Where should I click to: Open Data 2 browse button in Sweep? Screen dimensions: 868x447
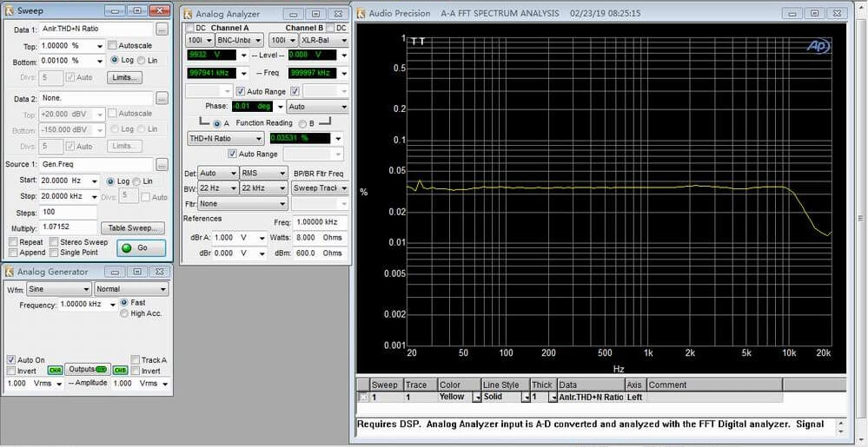(162, 98)
